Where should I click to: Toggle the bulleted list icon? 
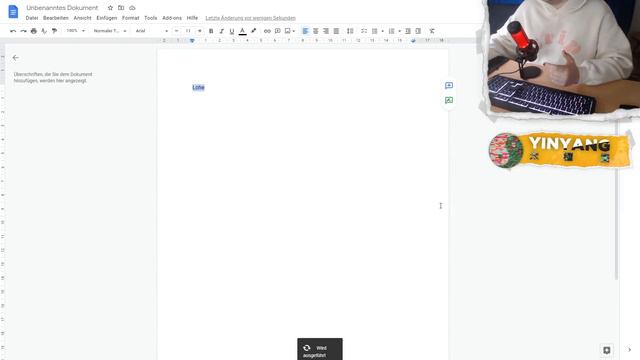coord(375,31)
